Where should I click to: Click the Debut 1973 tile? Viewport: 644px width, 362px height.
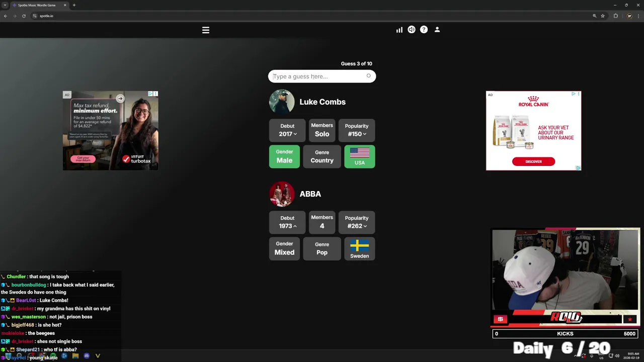click(x=287, y=222)
